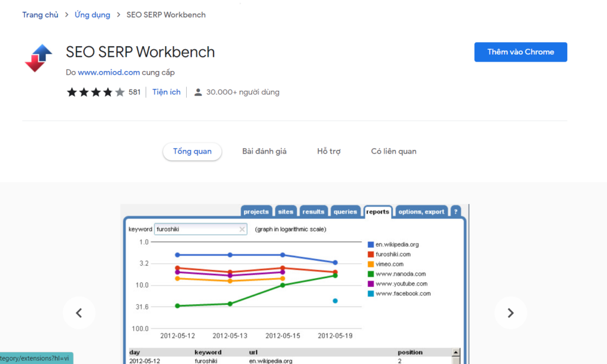
Task: Clear the keyword field via the X icon
Action: point(242,229)
